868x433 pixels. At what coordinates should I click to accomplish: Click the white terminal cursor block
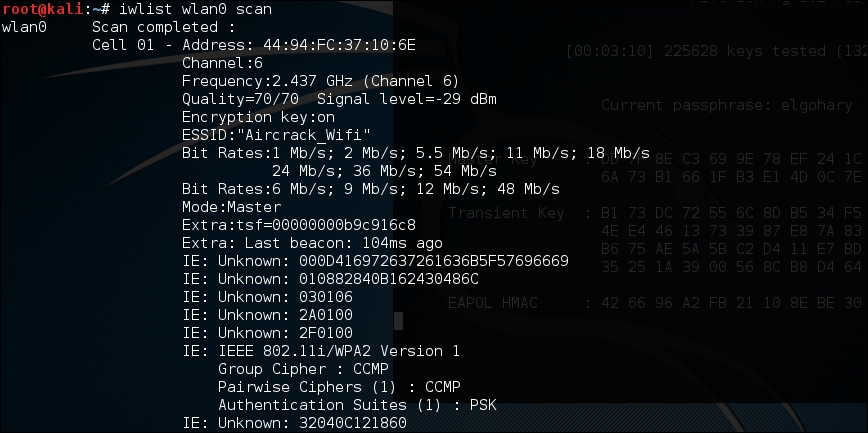click(397, 321)
